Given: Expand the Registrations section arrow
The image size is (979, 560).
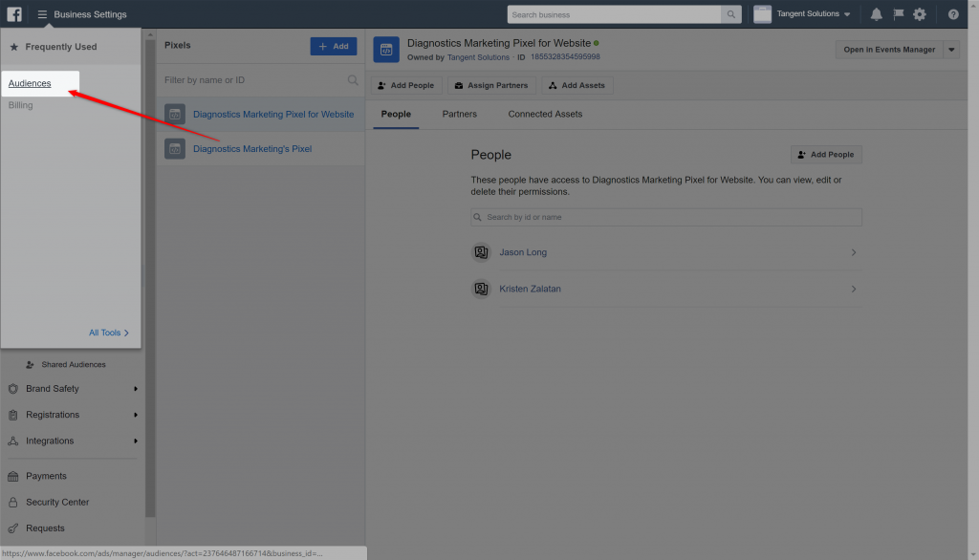Looking at the screenshot, I should pyautogui.click(x=136, y=415).
